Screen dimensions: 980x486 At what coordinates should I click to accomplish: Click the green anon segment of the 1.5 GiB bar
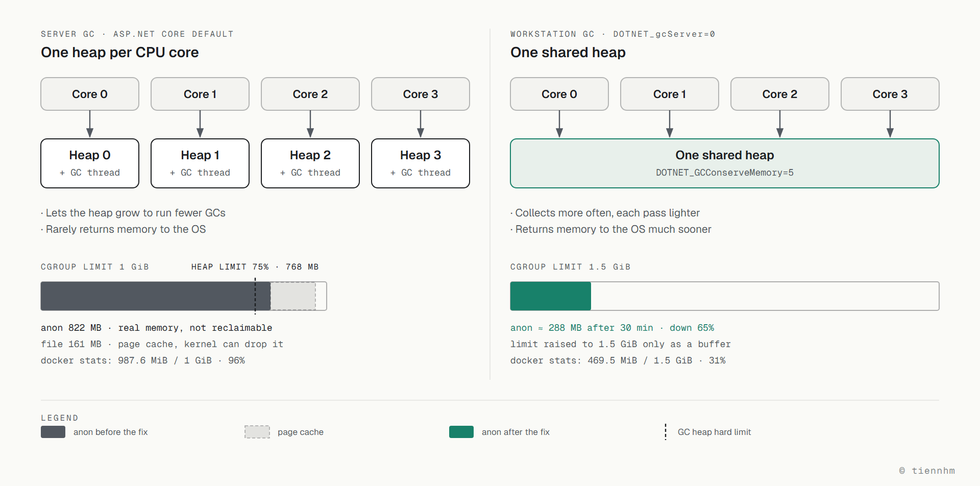(551, 296)
